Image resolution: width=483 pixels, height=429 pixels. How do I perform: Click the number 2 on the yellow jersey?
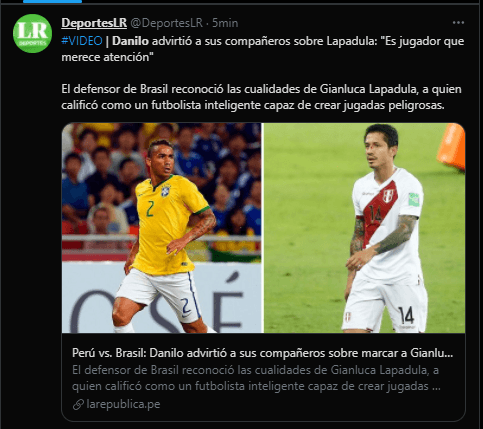150,209
